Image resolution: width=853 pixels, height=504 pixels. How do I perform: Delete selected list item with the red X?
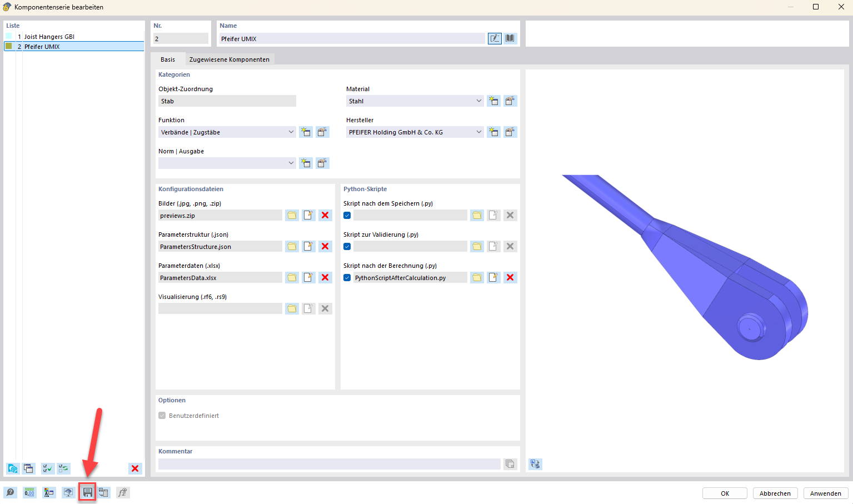135,468
